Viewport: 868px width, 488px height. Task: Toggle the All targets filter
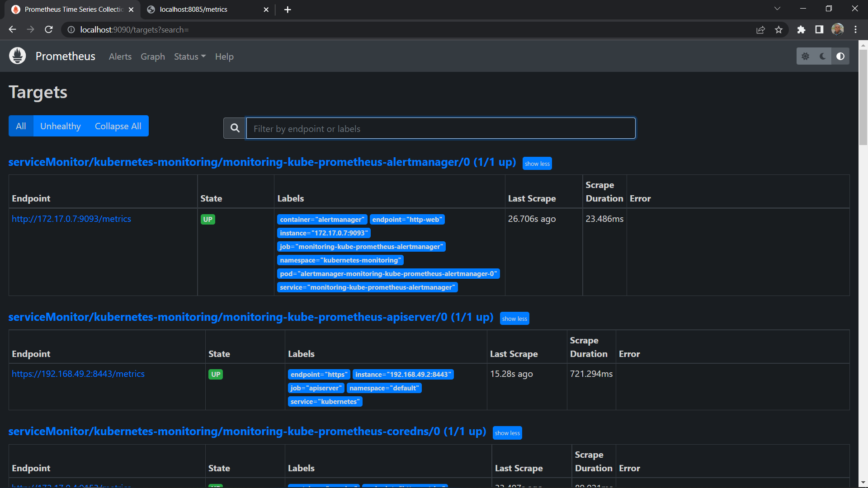[21, 126]
